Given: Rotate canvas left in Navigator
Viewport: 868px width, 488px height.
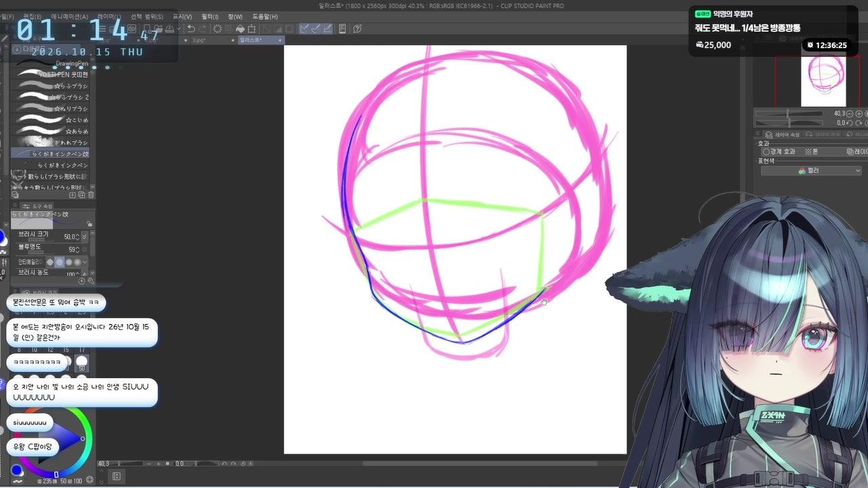Looking at the screenshot, I should [x=850, y=123].
